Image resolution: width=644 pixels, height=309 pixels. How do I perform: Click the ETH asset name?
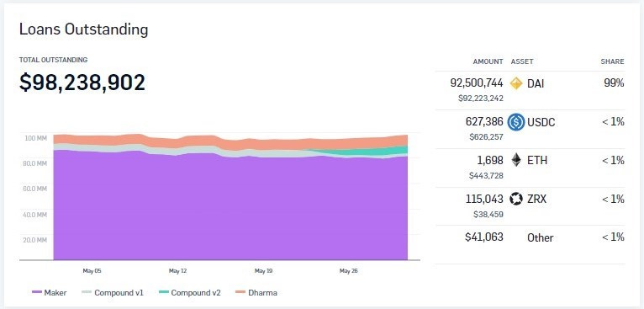pyautogui.click(x=537, y=161)
